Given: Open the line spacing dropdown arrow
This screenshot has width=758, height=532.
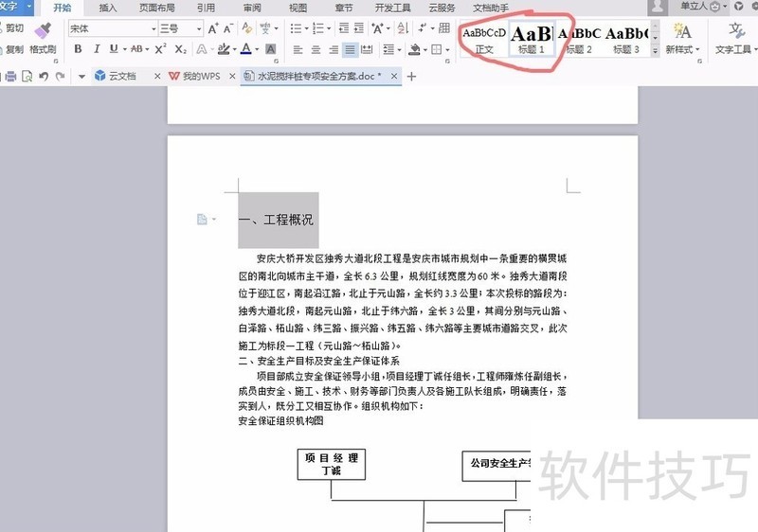Looking at the screenshot, I should pyautogui.click(x=399, y=49).
